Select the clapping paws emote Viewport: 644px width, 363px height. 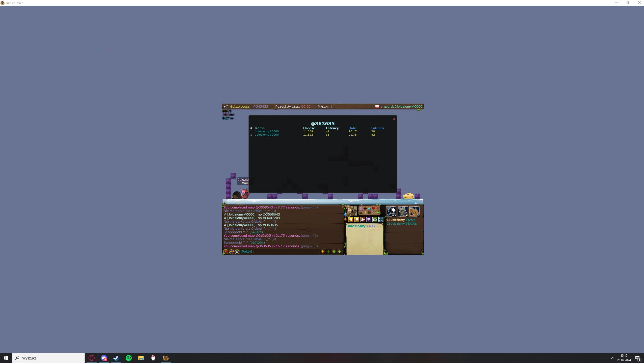361,213
